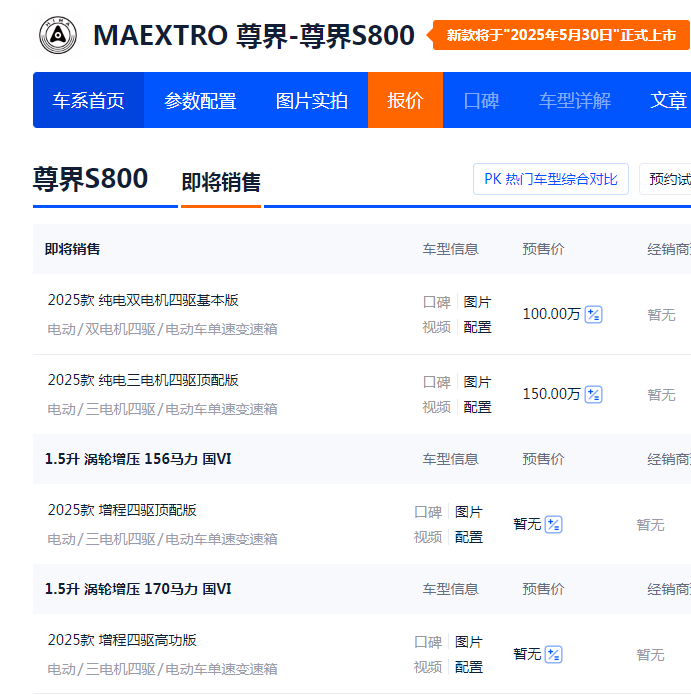Open 配置 for 纯电三电机四驱顶配版
Screen dimensions: 691x695
(x=477, y=407)
